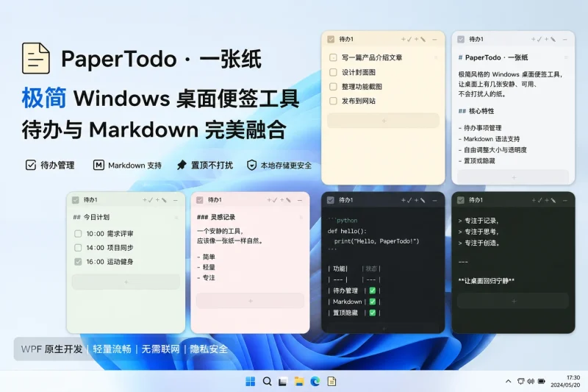Viewport: 588px width, 392px height.
Task: Click the title check icon of the yellow note
Action: tap(331, 39)
